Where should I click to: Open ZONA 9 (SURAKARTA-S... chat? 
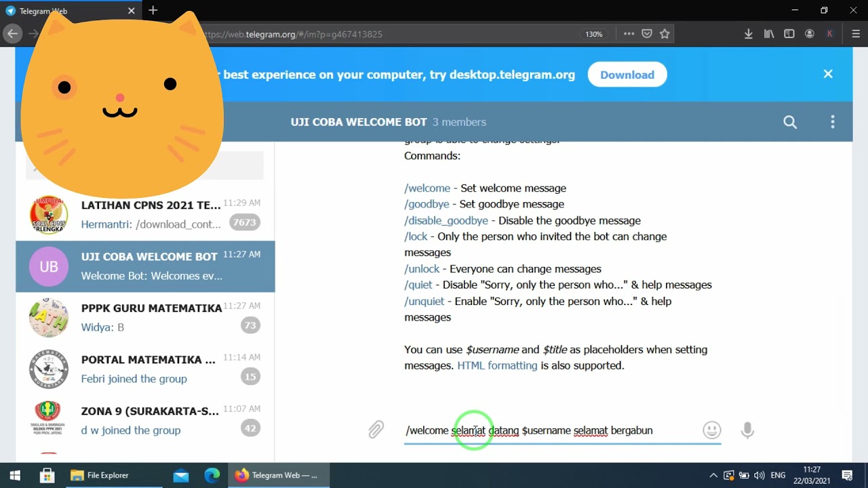[145, 421]
